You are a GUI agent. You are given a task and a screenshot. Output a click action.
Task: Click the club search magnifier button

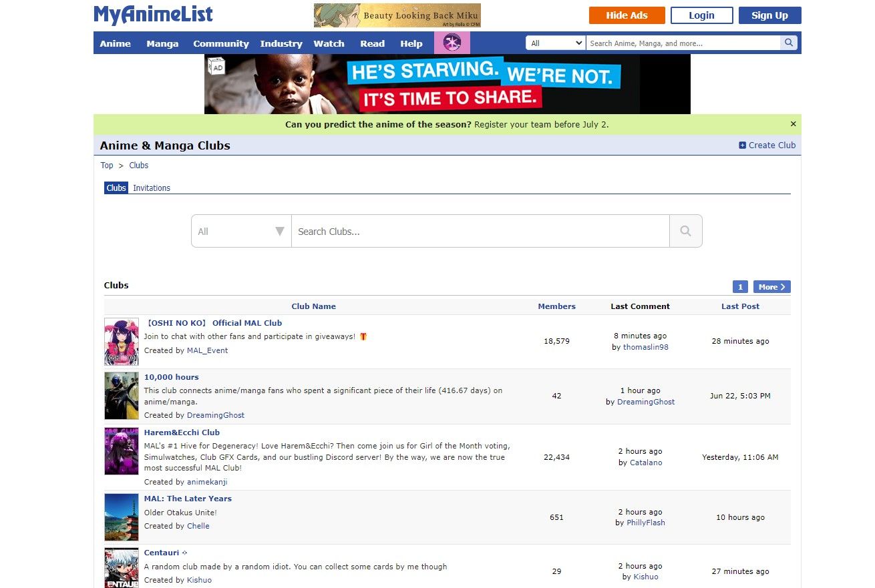[x=685, y=231]
